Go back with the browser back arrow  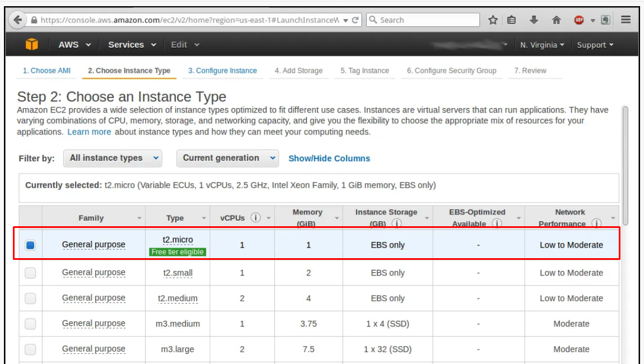coord(17,20)
